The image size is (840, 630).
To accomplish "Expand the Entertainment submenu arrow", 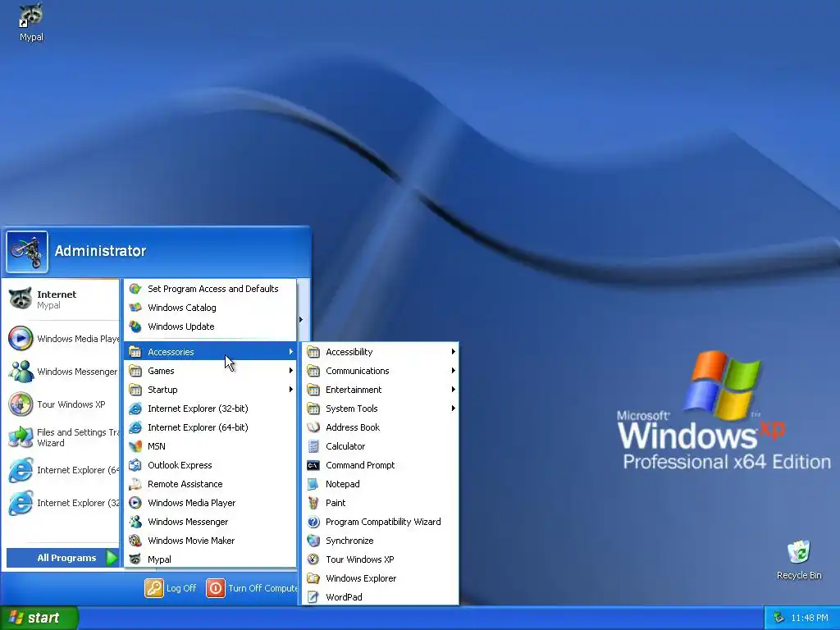I will click(453, 390).
